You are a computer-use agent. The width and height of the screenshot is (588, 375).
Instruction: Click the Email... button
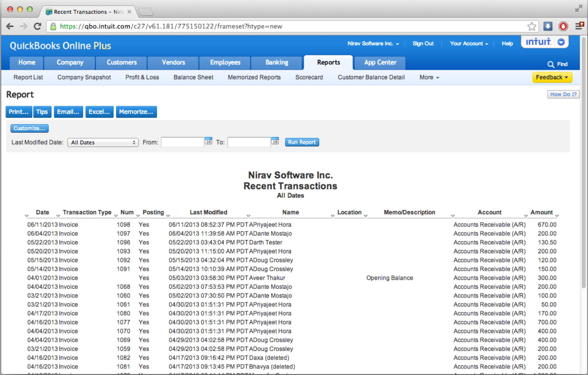point(68,112)
